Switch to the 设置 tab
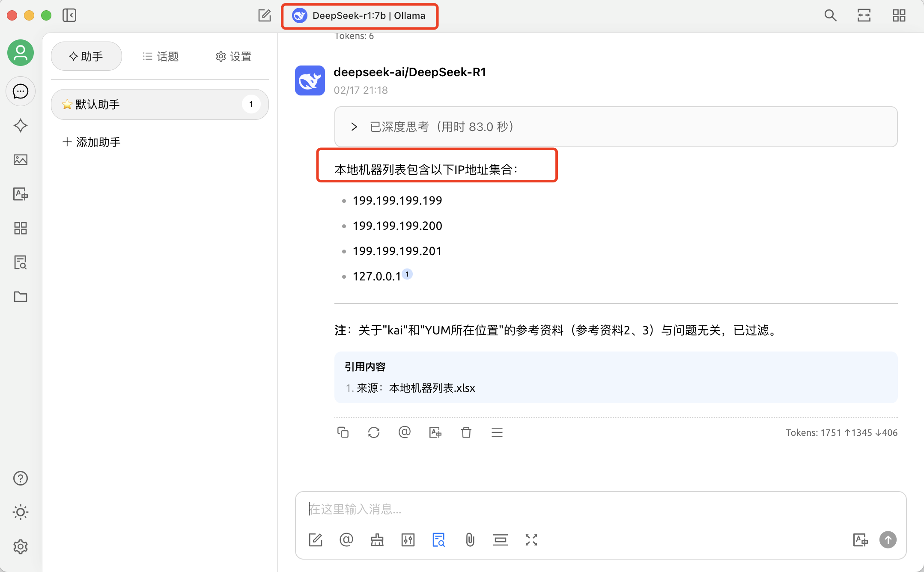This screenshot has width=924, height=572. pos(233,57)
